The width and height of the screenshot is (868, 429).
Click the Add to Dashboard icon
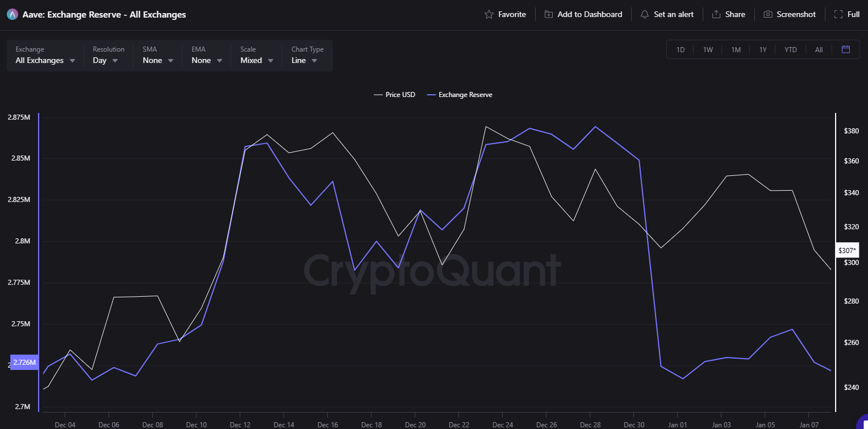click(548, 14)
